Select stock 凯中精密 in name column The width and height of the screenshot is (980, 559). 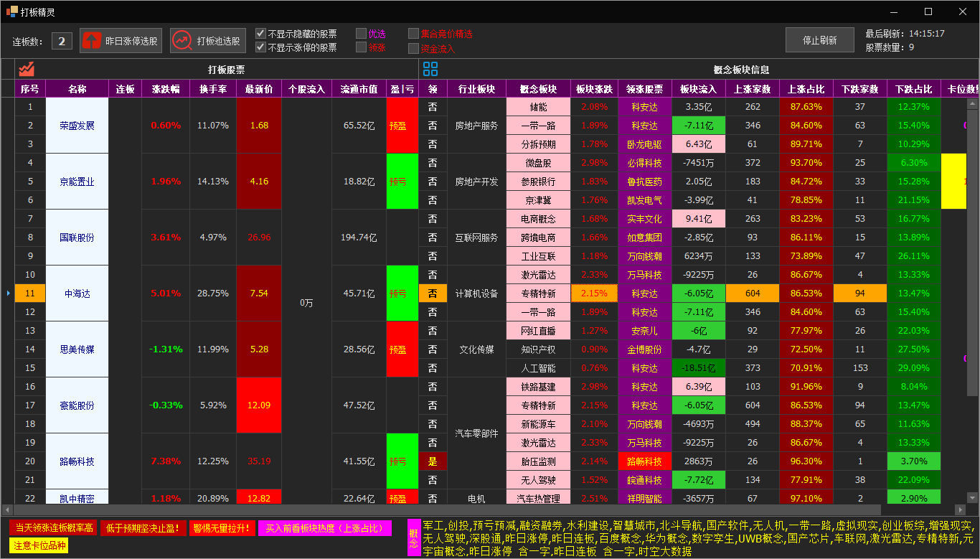click(77, 497)
